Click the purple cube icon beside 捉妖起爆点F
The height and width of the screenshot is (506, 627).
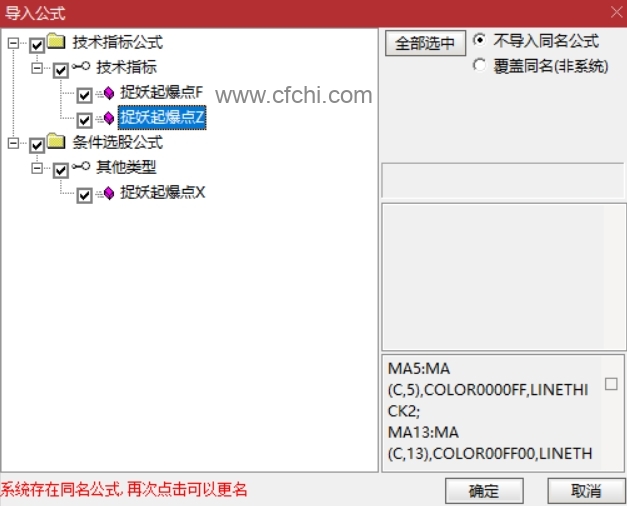(x=109, y=93)
